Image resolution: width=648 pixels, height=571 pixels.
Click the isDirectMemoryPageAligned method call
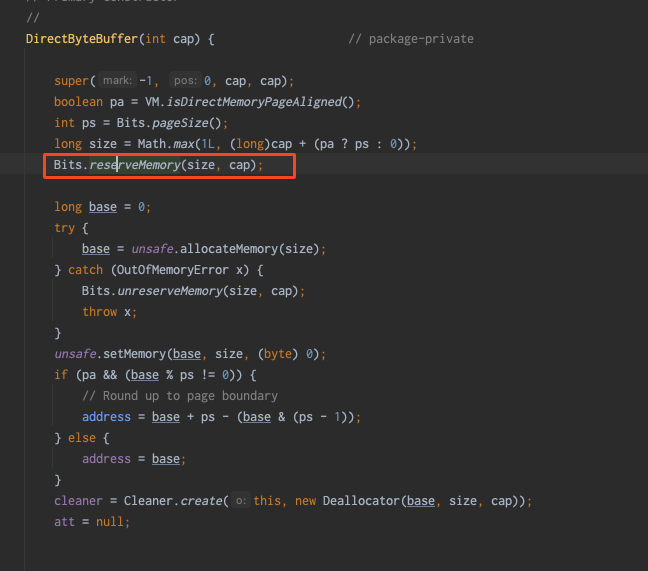(254, 102)
